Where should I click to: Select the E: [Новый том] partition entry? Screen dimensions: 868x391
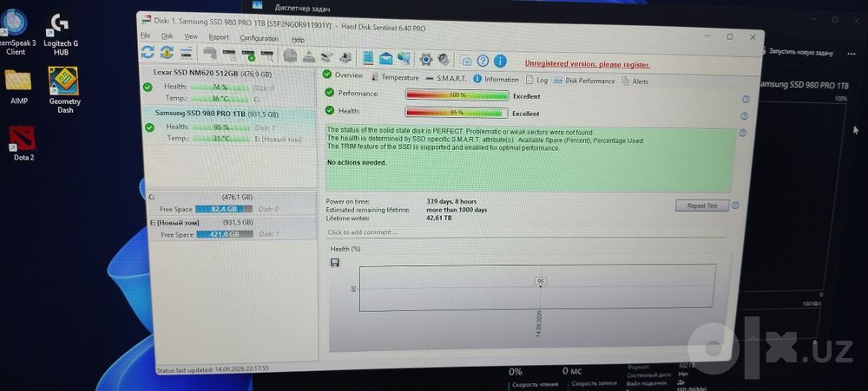click(x=232, y=228)
